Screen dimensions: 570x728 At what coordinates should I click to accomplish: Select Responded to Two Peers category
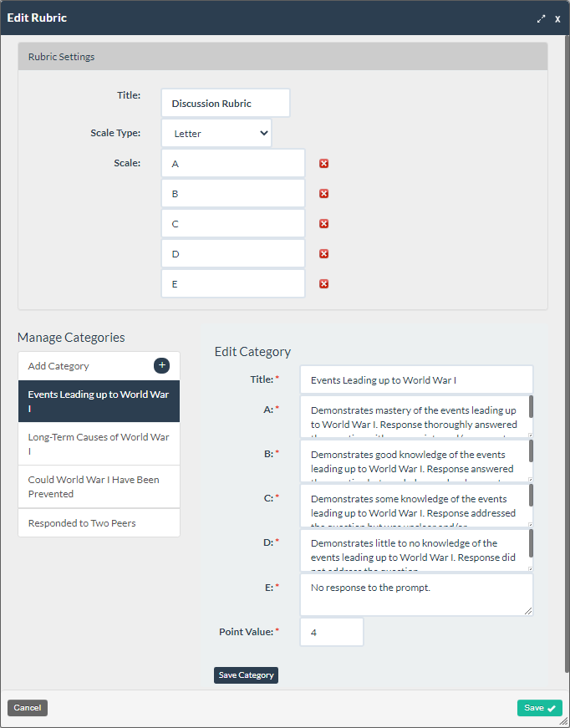(x=99, y=522)
